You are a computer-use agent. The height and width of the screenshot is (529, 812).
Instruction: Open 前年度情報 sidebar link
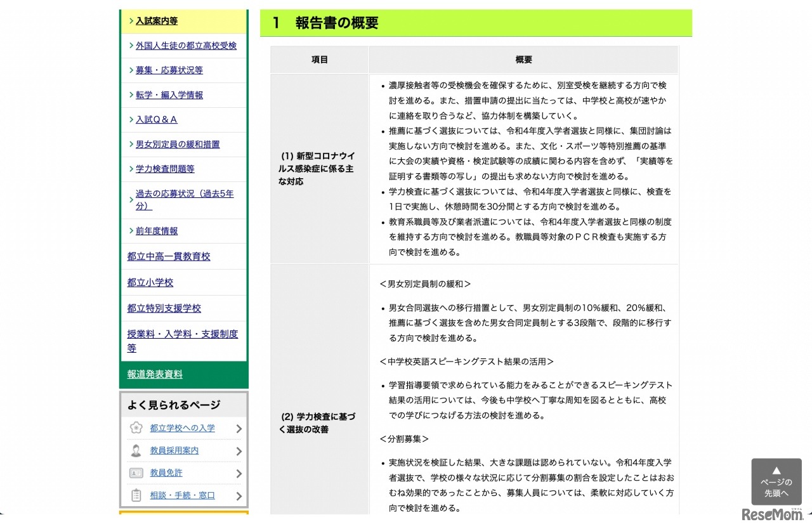[157, 232]
